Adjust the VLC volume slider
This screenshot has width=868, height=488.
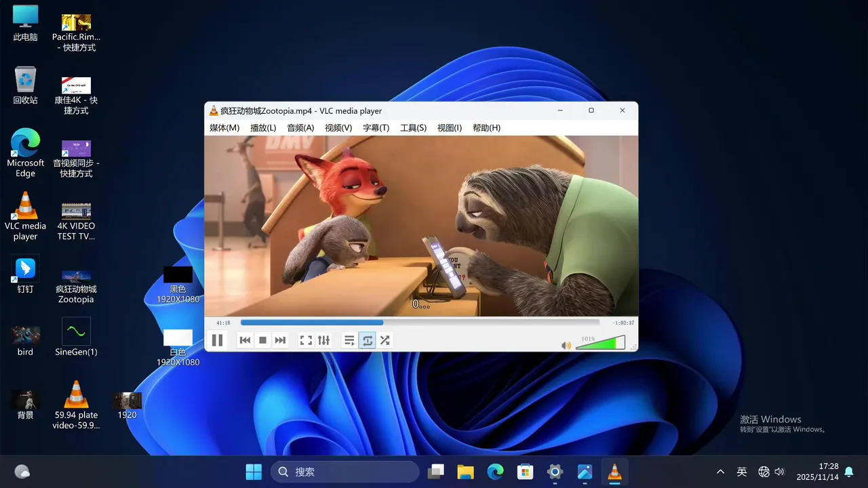pyautogui.click(x=600, y=342)
